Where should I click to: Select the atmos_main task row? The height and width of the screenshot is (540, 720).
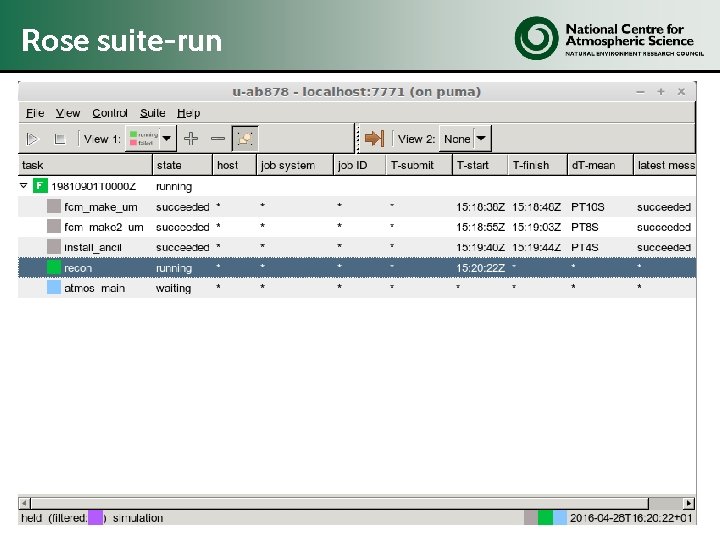(357, 288)
